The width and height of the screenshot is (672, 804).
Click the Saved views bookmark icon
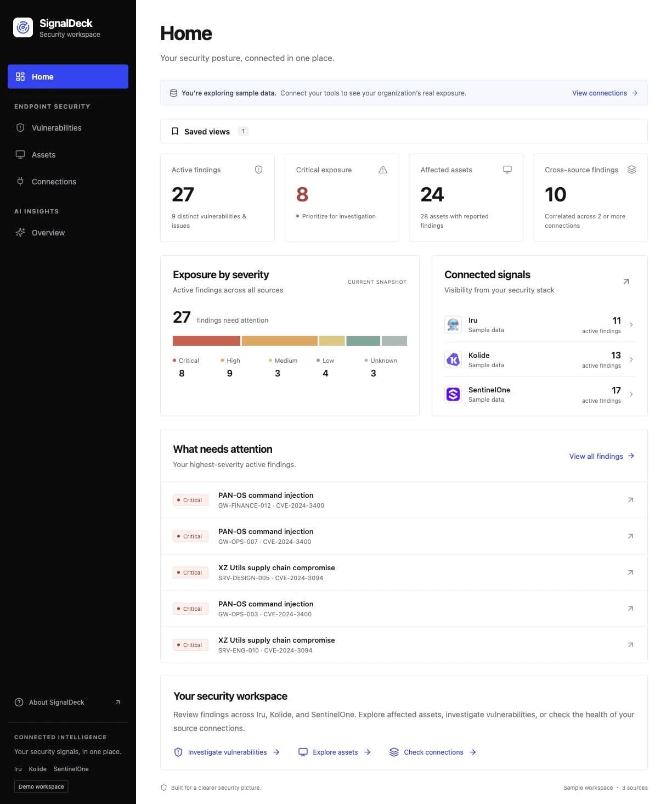175,131
